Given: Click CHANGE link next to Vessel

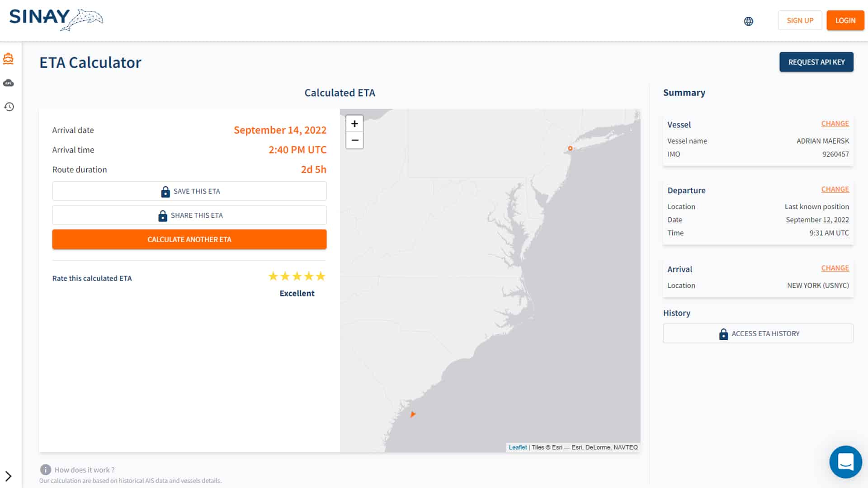Looking at the screenshot, I should [835, 123].
